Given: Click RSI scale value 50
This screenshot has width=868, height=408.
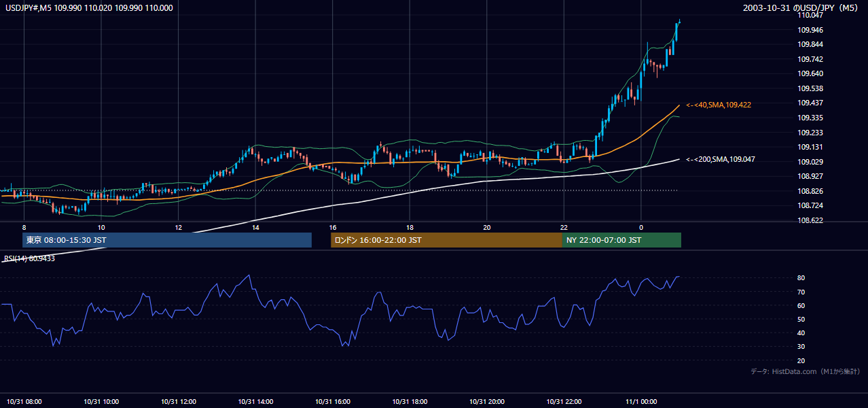Looking at the screenshot, I should (x=801, y=319).
